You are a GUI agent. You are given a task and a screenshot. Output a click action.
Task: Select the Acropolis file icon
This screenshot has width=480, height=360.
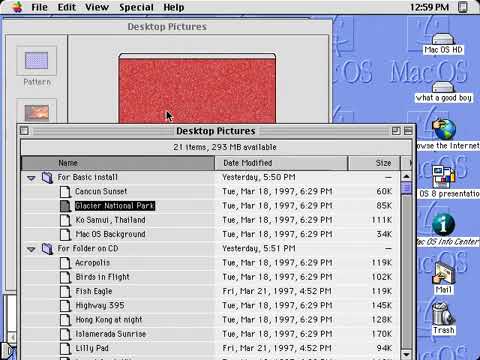[65, 263]
